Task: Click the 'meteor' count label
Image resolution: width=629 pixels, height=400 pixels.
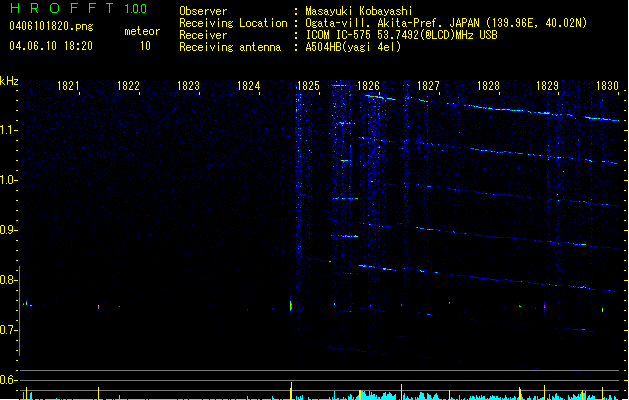Action: pyautogui.click(x=142, y=31)
